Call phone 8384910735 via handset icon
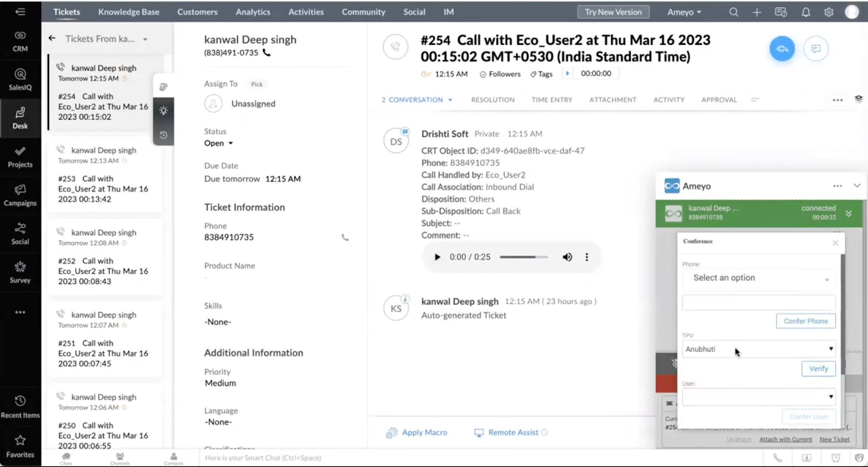This screenshot has height=467, width=868. click(x=345, y=237)
